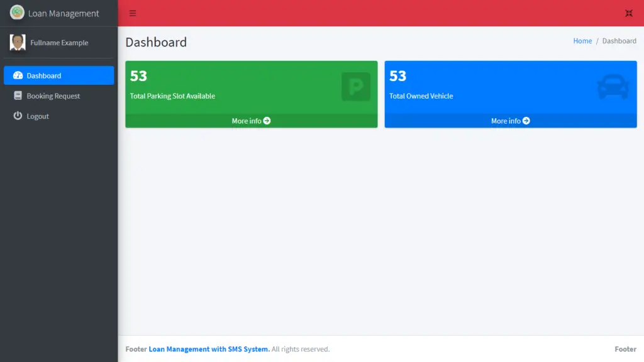This screenshot has height=362, width=644.
Task: Click the Loan Management brand title
Action: pos(64,13)
